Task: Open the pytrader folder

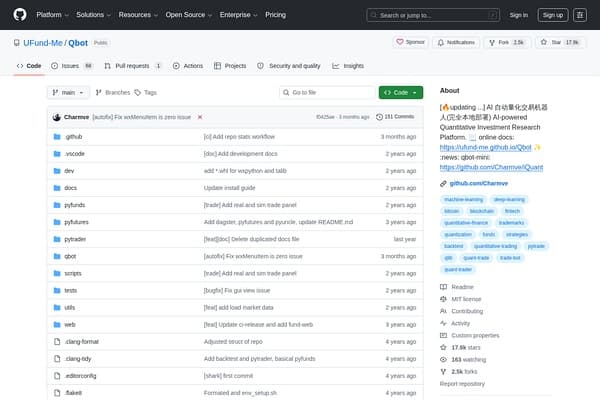Action: pyautogui.click(x=75, y=239)
